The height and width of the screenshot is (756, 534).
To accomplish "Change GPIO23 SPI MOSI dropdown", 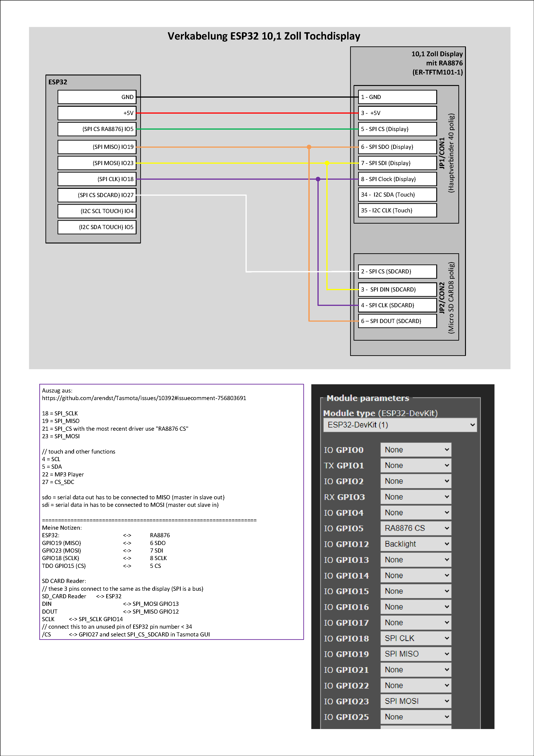I will coord(416,701).
